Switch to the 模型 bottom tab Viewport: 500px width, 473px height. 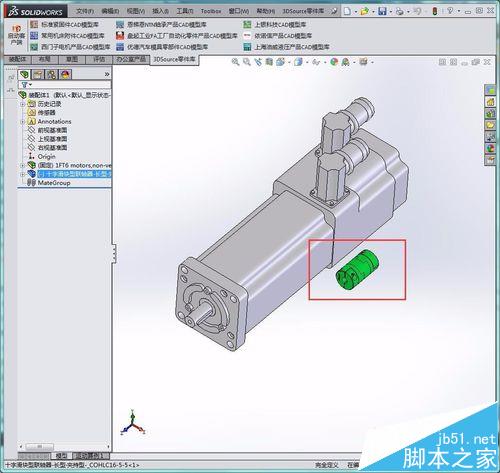coord(61,456)
